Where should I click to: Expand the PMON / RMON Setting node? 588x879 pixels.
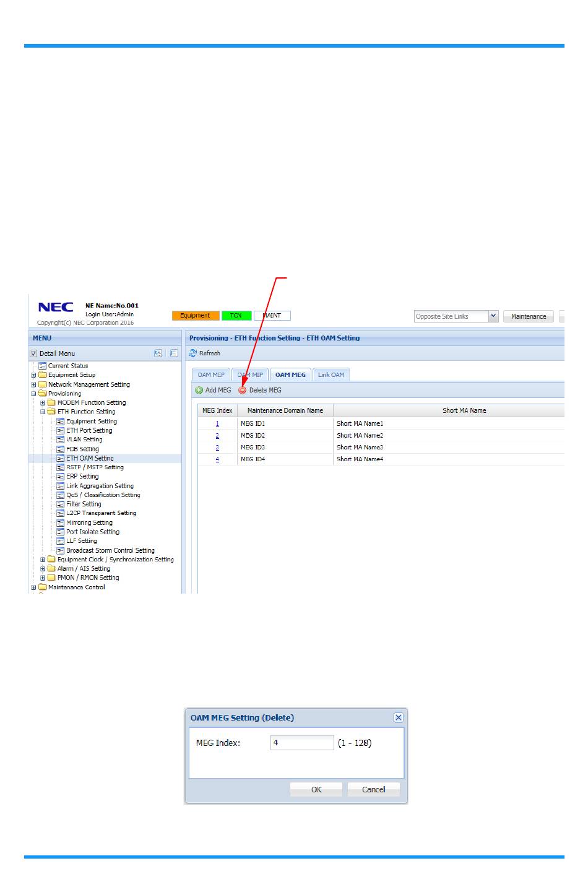click(x=43, y=578)
